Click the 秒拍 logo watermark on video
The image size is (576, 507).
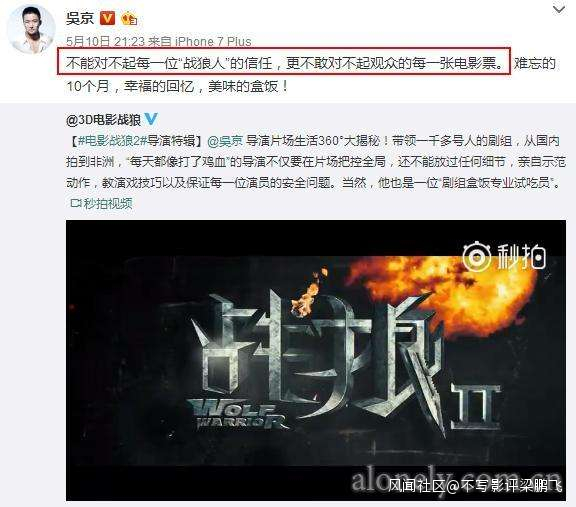[504, 256]
